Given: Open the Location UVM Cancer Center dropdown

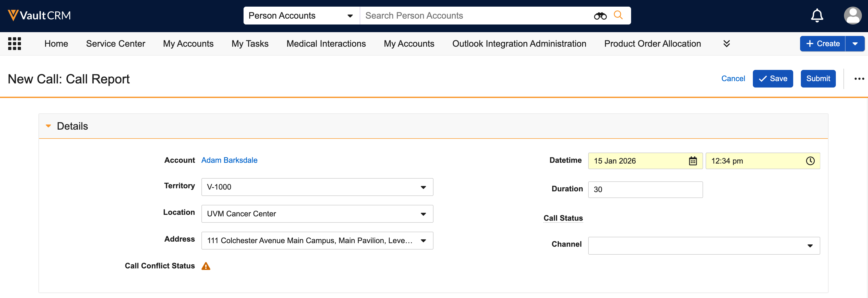Looking at the screenshot, I should coord(317,214).
